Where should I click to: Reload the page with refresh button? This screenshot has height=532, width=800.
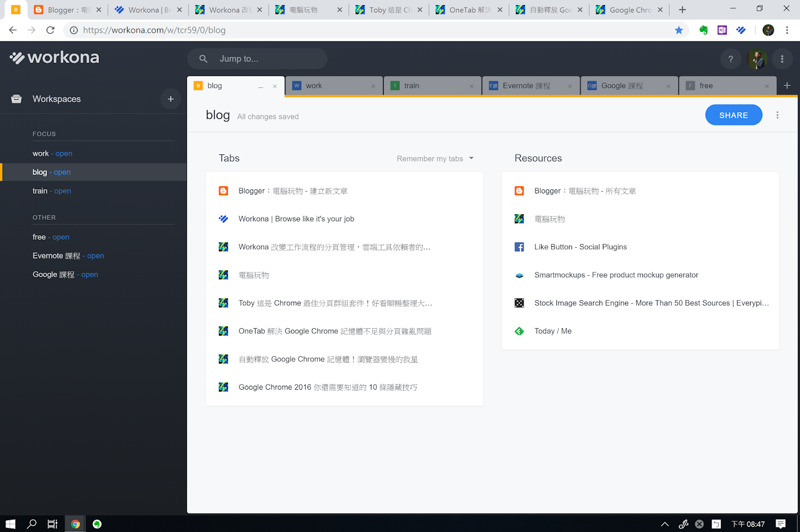coord(50,30)
